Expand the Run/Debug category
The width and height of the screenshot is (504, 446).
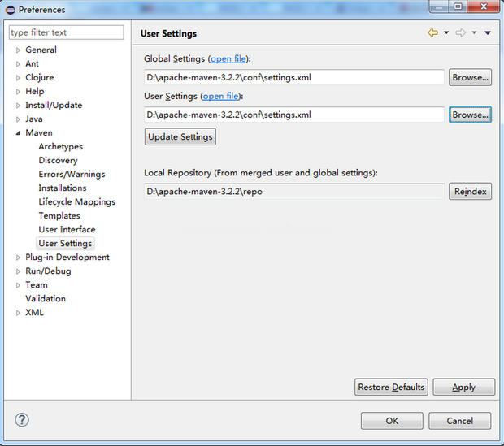click(x=18, y=271)
